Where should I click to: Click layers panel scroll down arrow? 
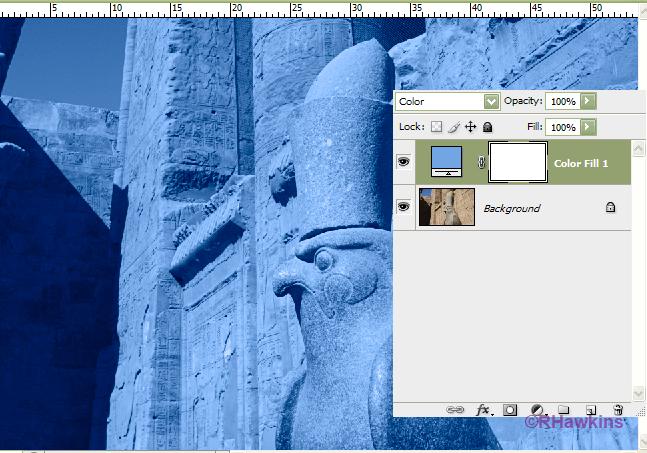click(638, 393)
